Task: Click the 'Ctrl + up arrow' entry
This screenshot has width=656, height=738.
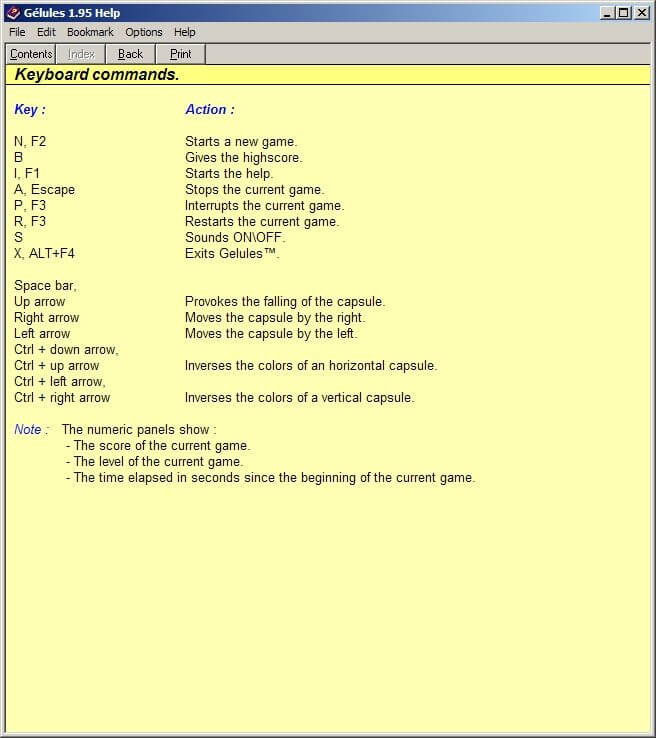Action: point(56,365)
